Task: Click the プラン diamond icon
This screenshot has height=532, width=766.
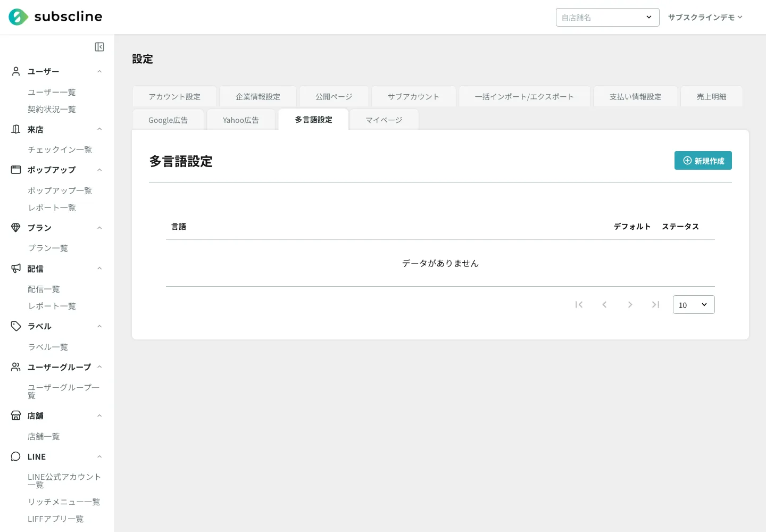Action: (x=16, y=228)
